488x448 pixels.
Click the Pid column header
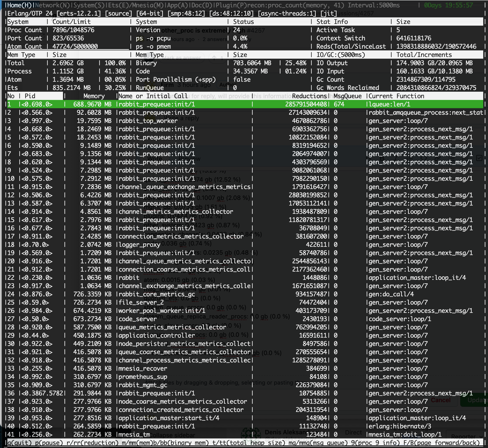pos(30,96)
